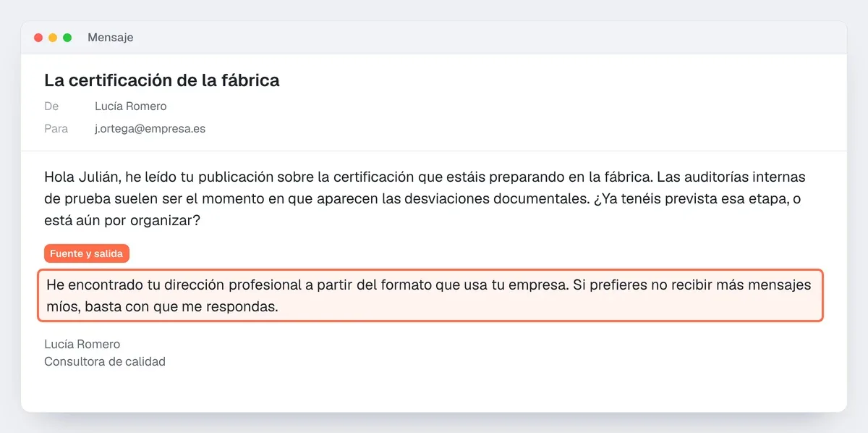Maximize the window using the green button
Image resolution: width=868 pixels, height=433 pixels.
67,38
